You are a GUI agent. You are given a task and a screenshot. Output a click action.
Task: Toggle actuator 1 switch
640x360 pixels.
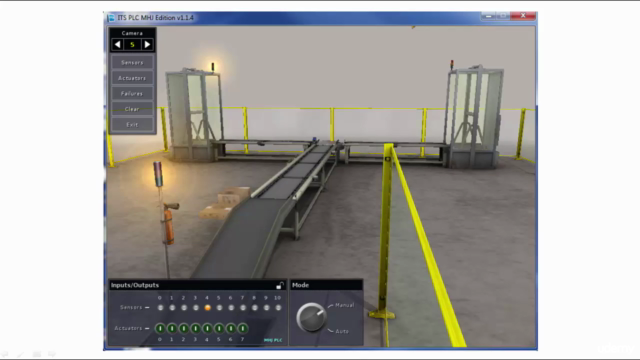(x=172, y=328)
